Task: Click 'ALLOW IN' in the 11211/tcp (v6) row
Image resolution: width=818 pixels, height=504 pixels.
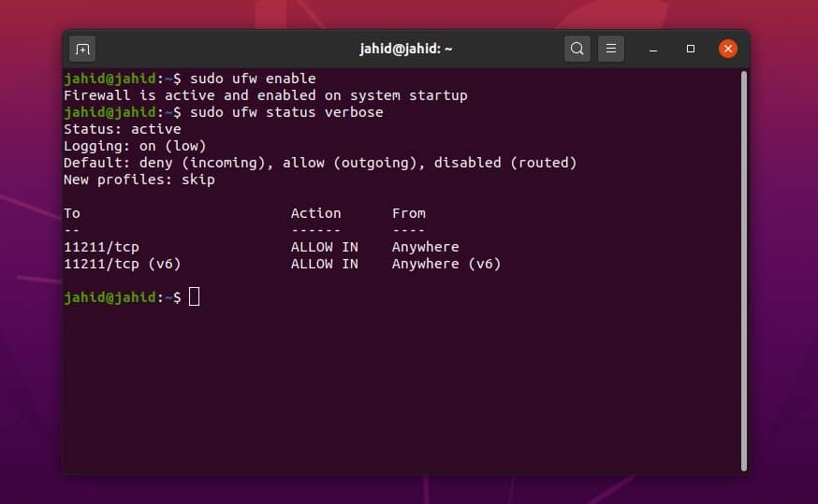Action: (325, 264)
